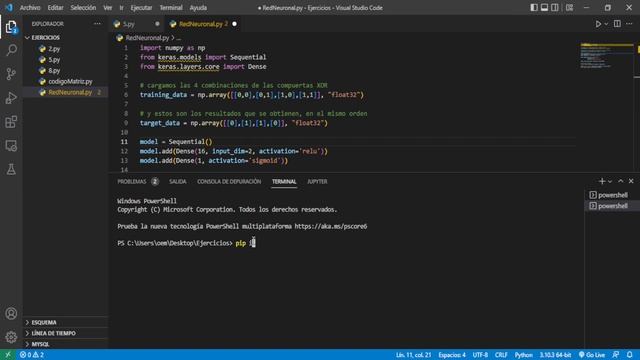The height and width of the screenshot is (360, 640).
Task: Open the Ejecutar menu
Action: pos(141,7)
